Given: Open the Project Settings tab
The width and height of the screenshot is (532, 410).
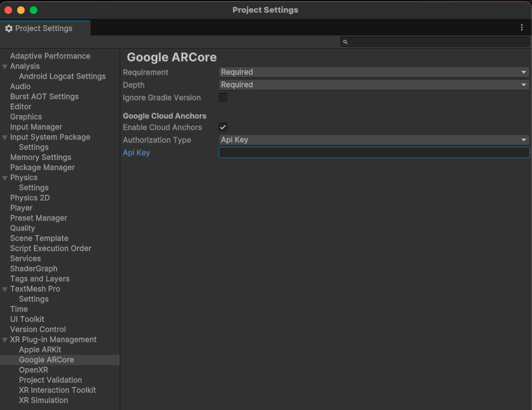Looking at the screenshot, I should [44, 28].
